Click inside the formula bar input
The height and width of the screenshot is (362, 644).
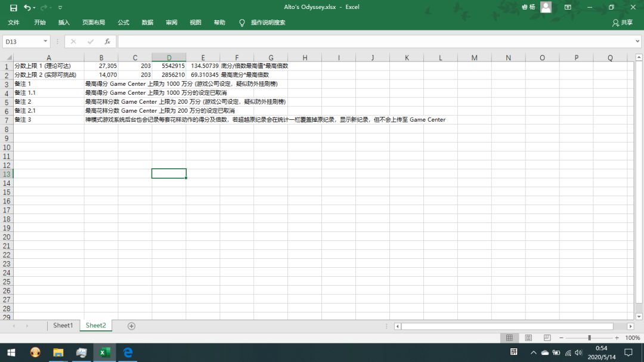(x=376, y=42)
